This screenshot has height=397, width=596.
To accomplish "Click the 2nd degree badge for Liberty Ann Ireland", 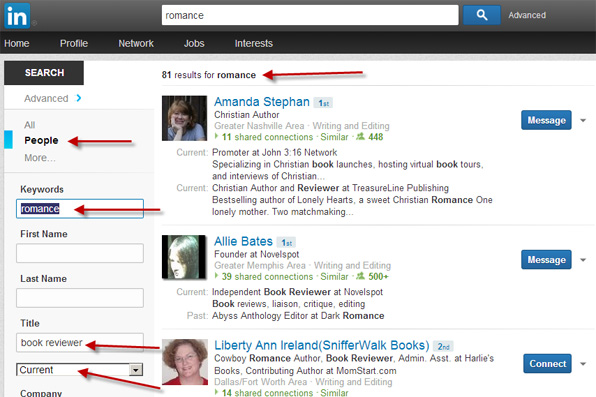I will pos(443,346).
